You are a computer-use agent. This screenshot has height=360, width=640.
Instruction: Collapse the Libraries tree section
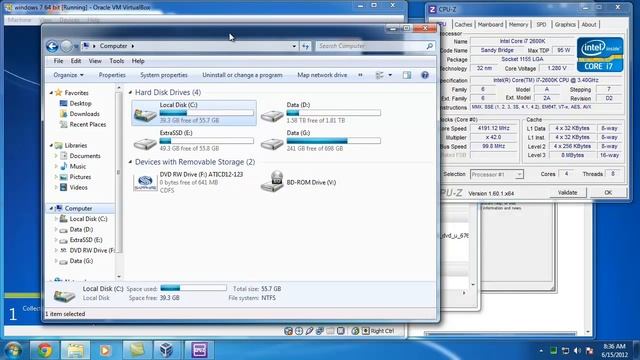click(51, 145)
